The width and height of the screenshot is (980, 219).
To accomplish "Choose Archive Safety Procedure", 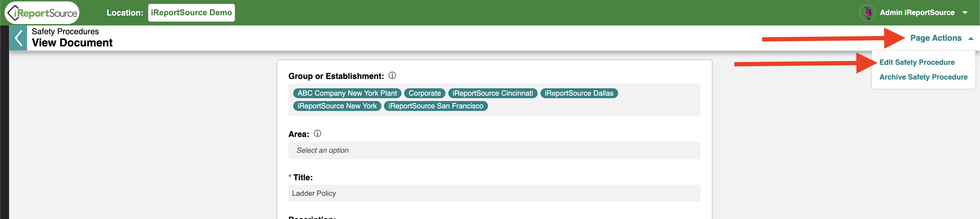I will [923, 77].
